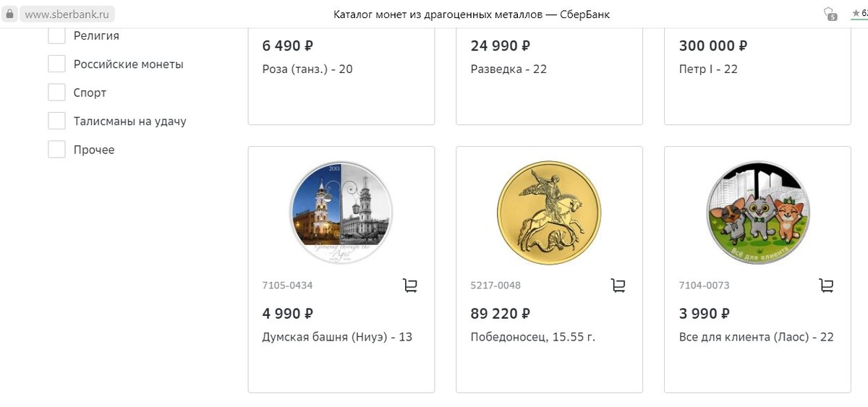868x407 pixels.
Task: Enable the Российские монеты filter checkbox
Action: (x=57, y=64)
